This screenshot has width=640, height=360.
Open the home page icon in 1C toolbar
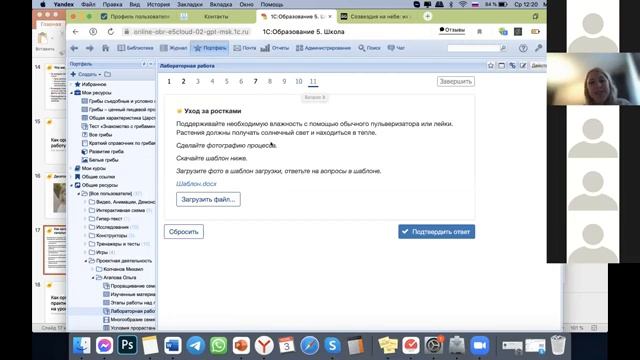point(105,48)
